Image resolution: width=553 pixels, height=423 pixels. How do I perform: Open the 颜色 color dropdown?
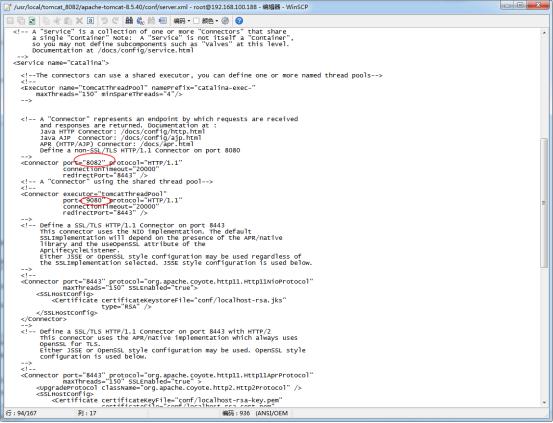(209, 21)
